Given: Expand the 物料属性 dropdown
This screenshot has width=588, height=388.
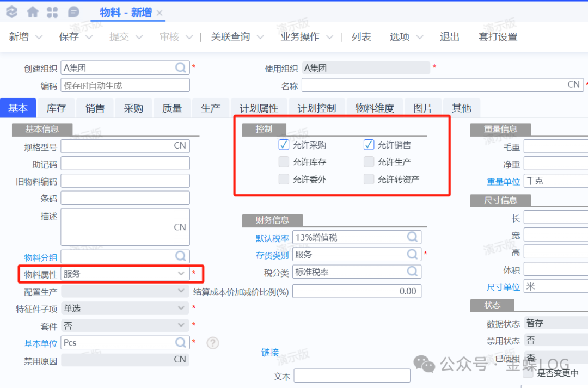Looking at the screenshot, I should (181, 274).
